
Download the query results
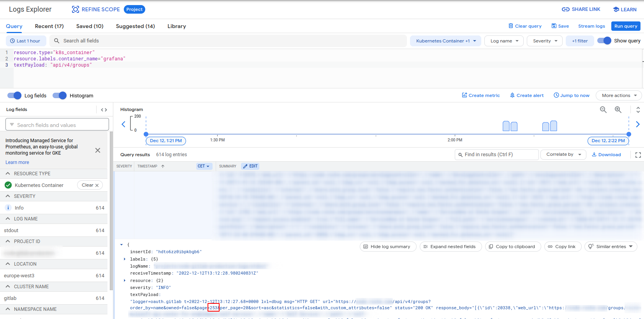pyautogui.click(x=606, y=155)
